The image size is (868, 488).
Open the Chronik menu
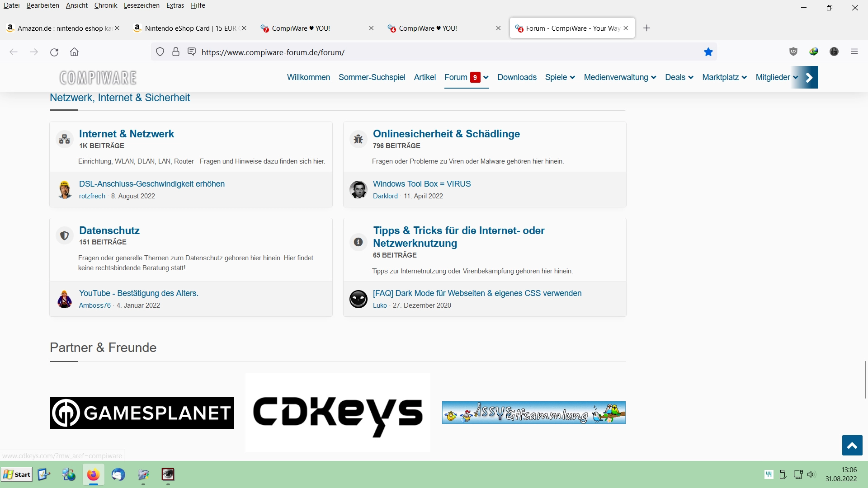(106, 5)
